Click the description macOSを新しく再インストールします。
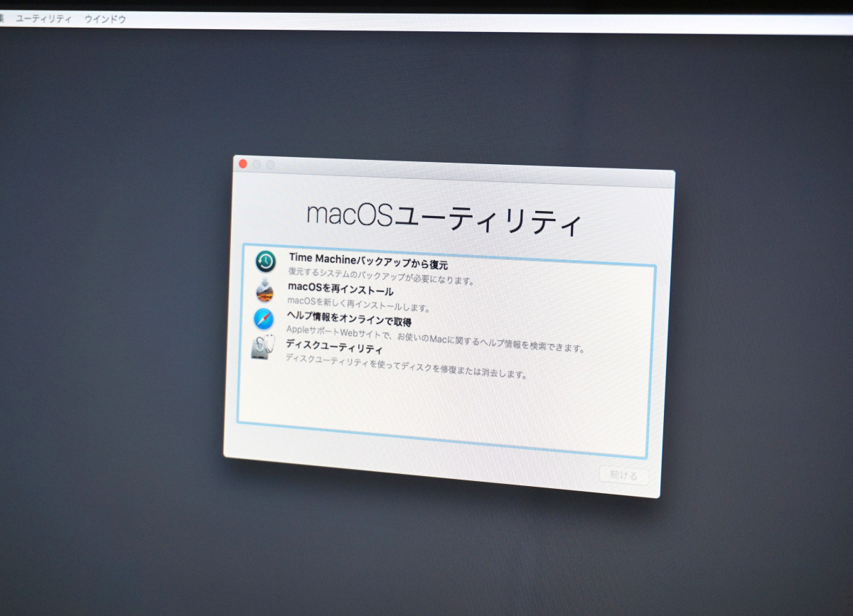 click(359, 304)
